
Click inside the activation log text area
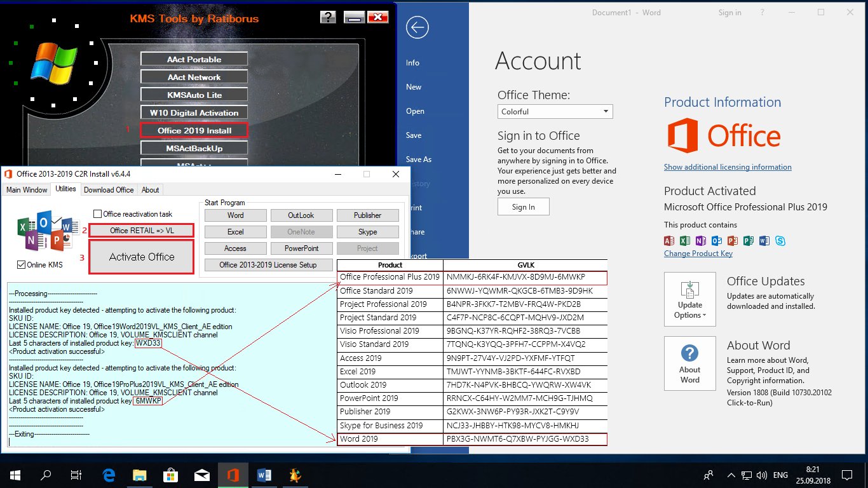(172, 365)
